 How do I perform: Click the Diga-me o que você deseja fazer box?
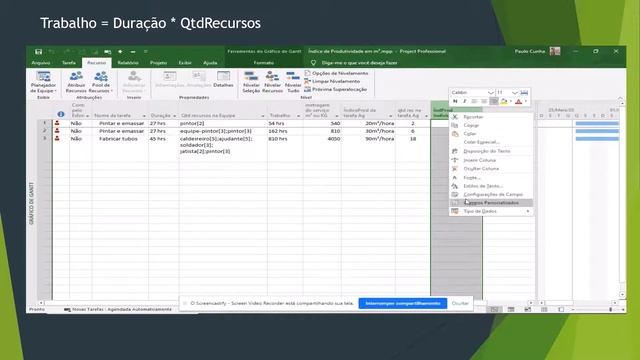(x=359, y=63)
